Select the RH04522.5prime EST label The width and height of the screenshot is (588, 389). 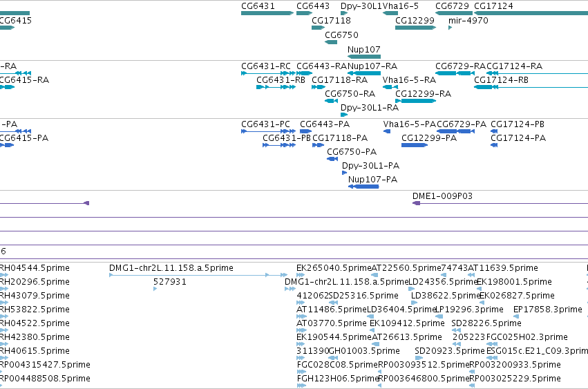tap(35, 323)
